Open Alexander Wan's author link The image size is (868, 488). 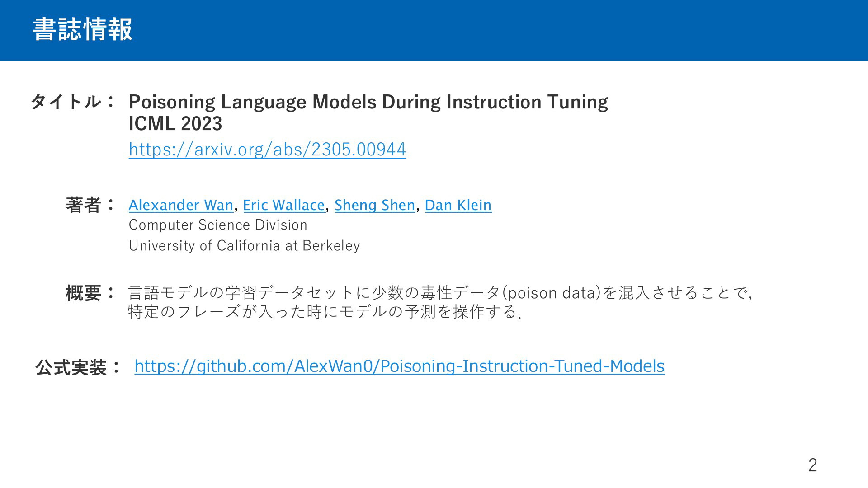click(x=181, y=205)
